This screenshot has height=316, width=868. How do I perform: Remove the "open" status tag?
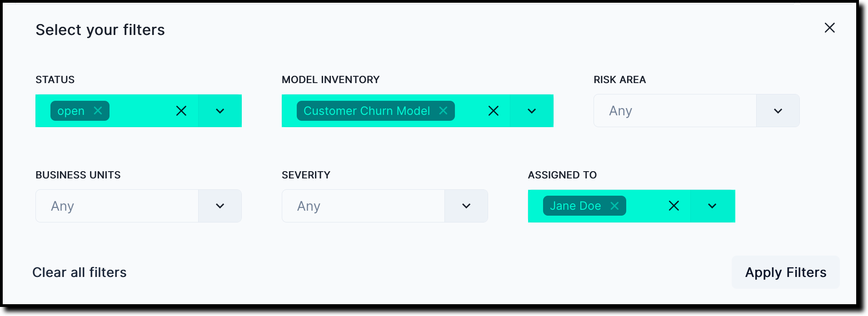98,110
